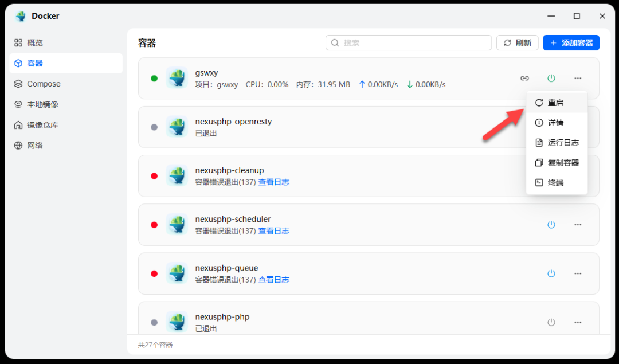Viewport: 619px width, 364px height.
Task: Click the 网络 globe icon
Action: [x=18, y=145]
